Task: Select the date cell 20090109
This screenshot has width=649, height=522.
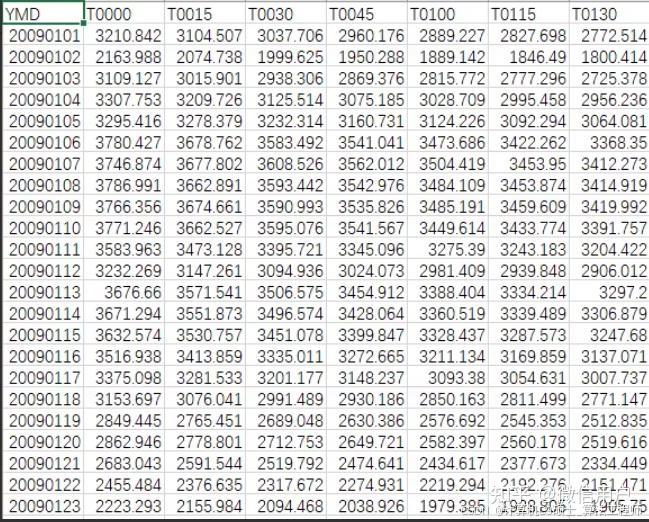Action: click(43, 207)
